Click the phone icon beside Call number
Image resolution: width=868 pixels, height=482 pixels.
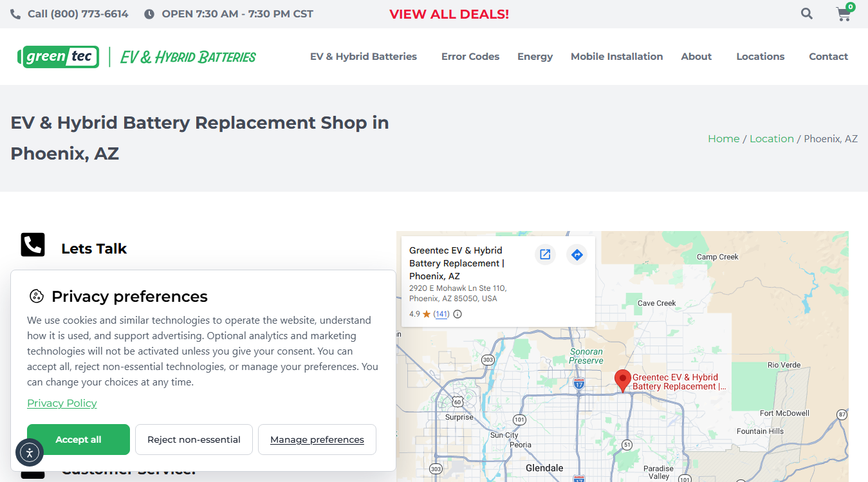pyautogui.click(x=15, y=14)
